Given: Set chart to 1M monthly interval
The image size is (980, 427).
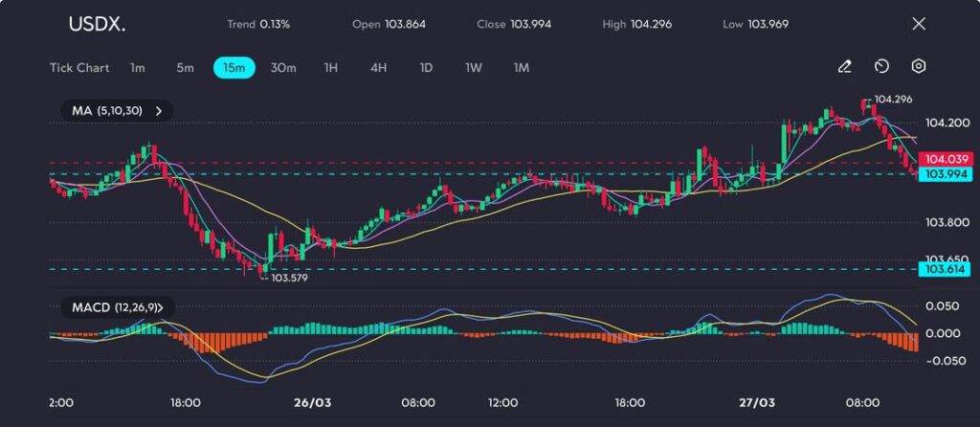Looking at the screenshot, I should pos(522,68).
